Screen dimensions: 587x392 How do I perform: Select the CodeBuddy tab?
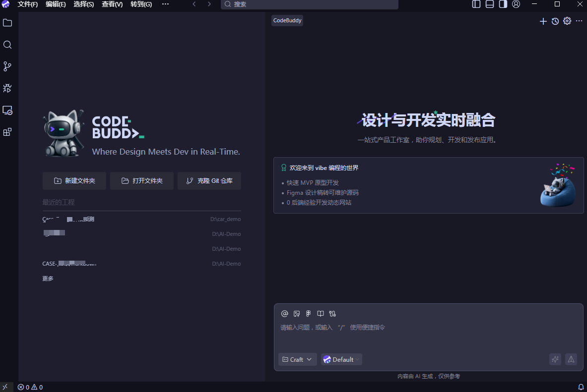pos(287,21)
